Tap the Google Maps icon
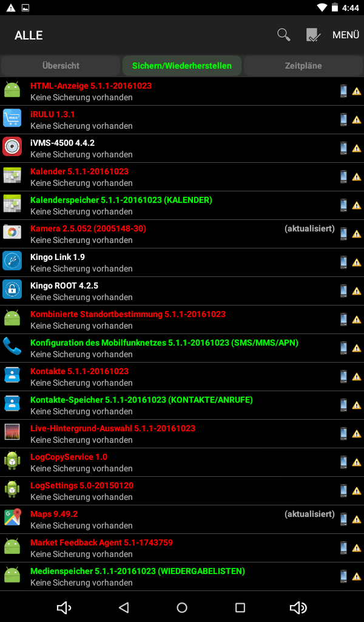This screenshot has height=622, width=364. (13, 518)
